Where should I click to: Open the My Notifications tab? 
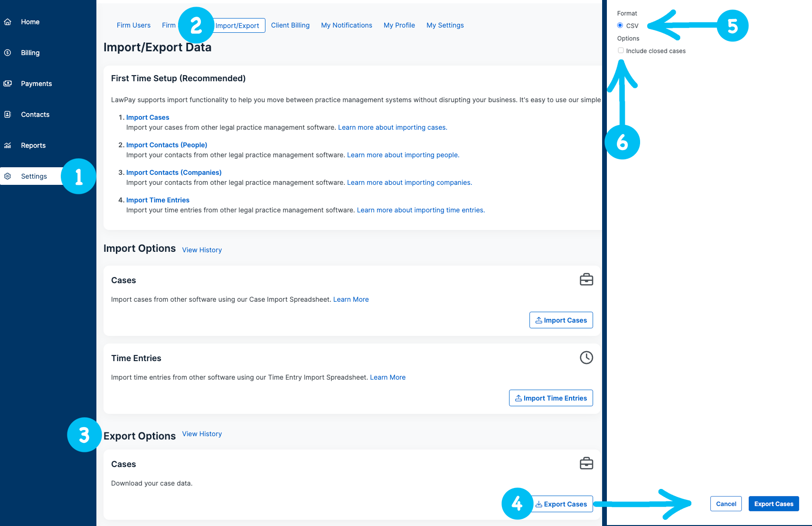pos(346,25)
